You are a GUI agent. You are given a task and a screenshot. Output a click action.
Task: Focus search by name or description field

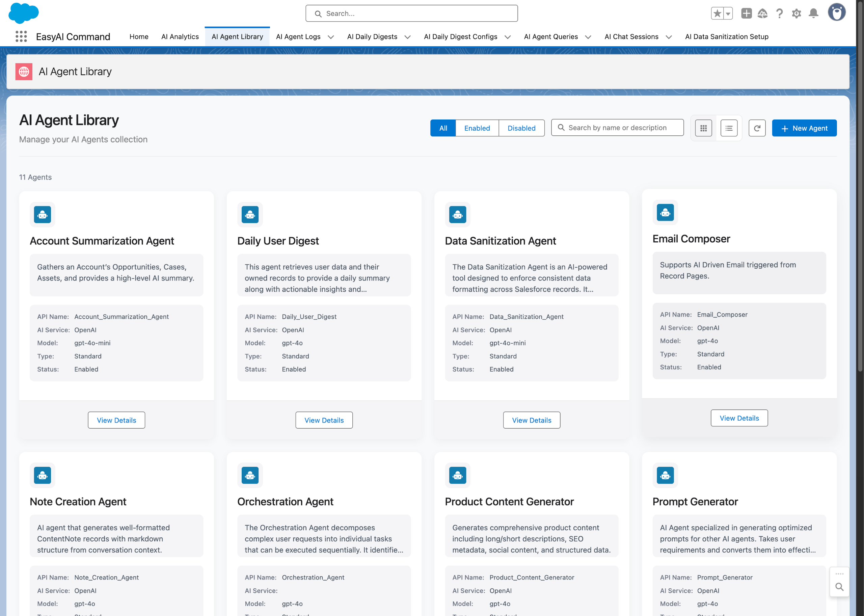[622, 128]
